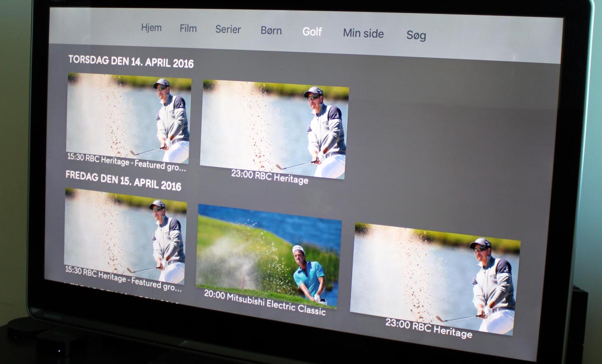
Task: Select the TORSDAG DEN 14. APRIL 2016 heading
Action: [x=131, y=62]
